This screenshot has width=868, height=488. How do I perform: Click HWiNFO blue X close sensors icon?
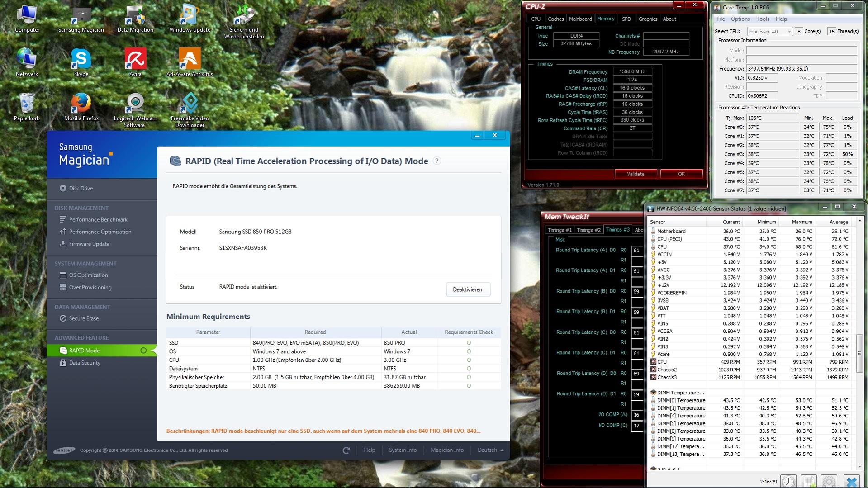click(x=851, y=481)
